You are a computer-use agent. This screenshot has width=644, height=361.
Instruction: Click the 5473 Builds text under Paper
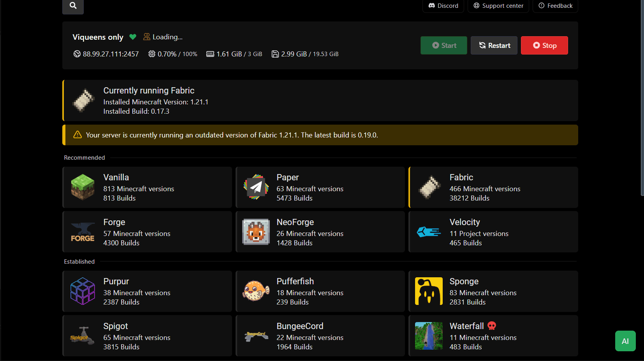(x=294, y=198)
